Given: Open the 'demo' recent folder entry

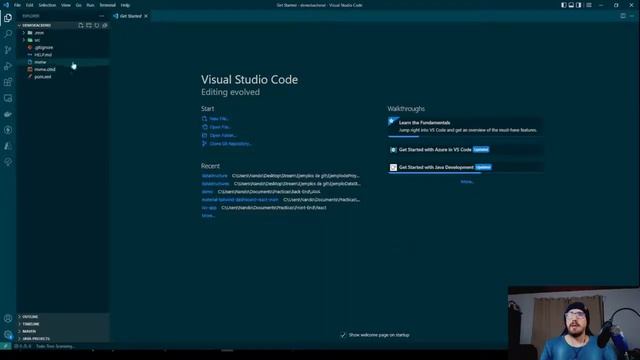Looking at the screenshot, I should (207, 192).
